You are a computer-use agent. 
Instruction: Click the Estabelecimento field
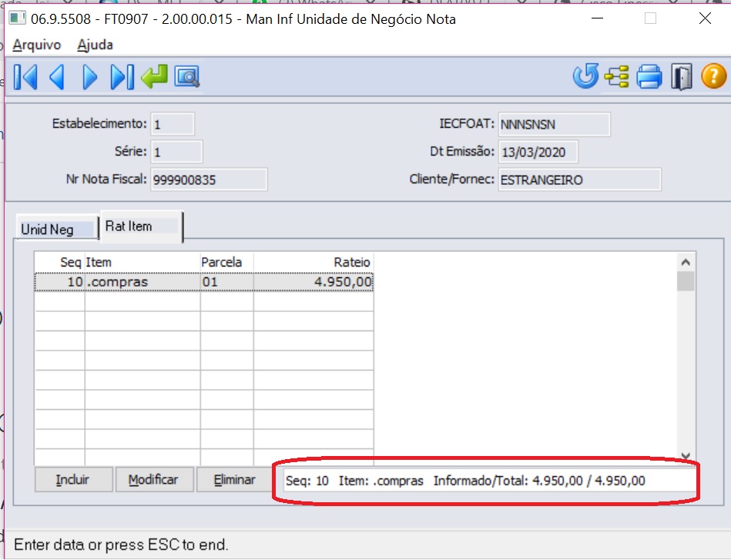click(x=172, y=125)
